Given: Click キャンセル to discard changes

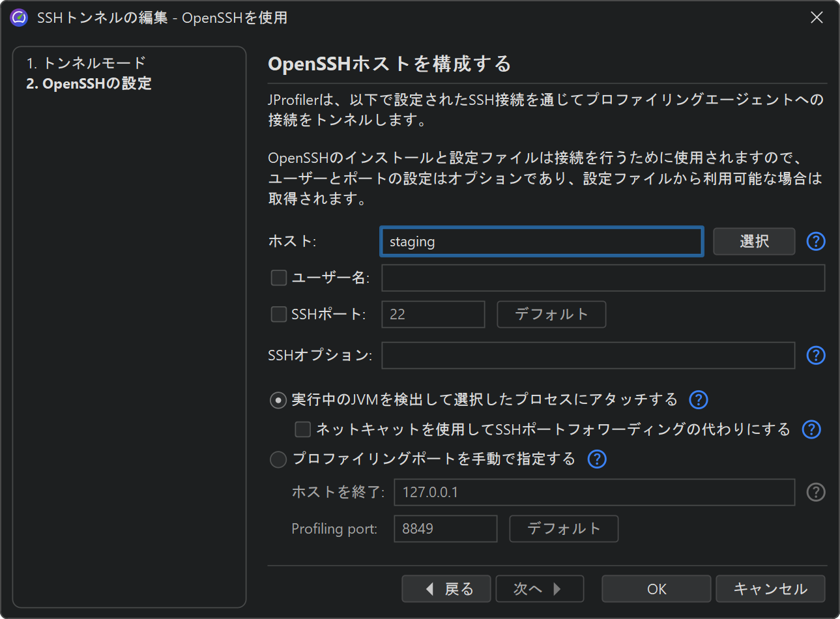Looking at the screenshot, I should [x=770, y=589].
